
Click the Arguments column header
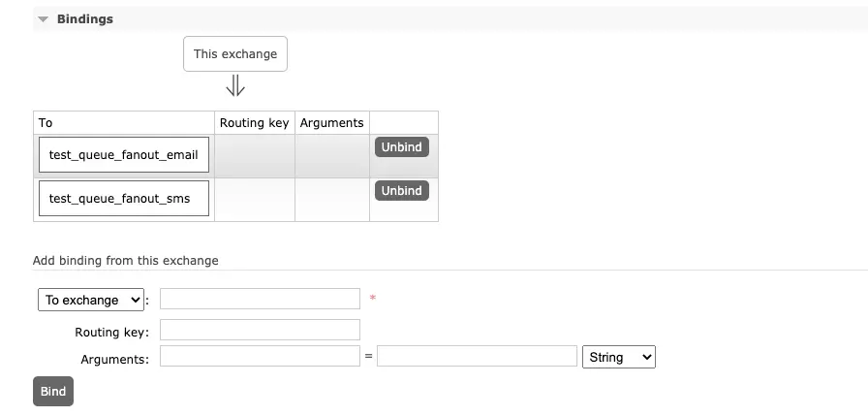click(331, 123)
